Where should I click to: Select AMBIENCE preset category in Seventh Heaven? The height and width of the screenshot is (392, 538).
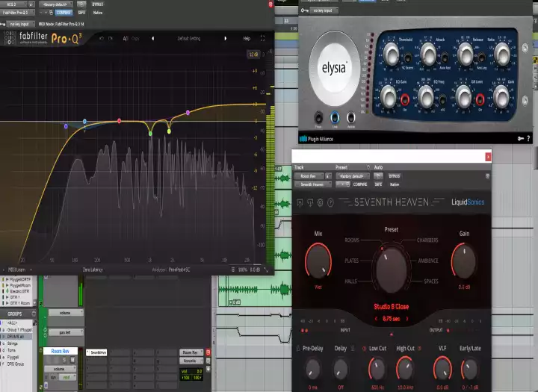[x=428, y=261]
